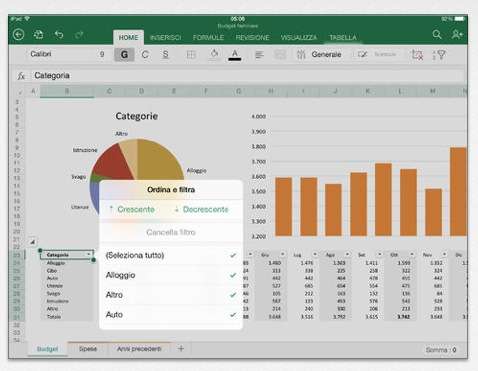The height and width of the screenshot is (371, 478).
Task: Tap the back arrow icon
Action: tap(18, 34)
